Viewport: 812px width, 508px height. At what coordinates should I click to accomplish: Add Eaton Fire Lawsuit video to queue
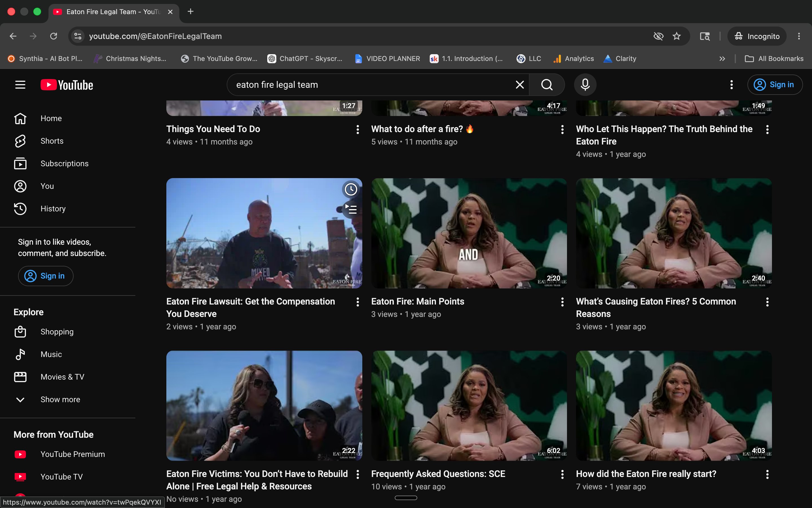351,209
